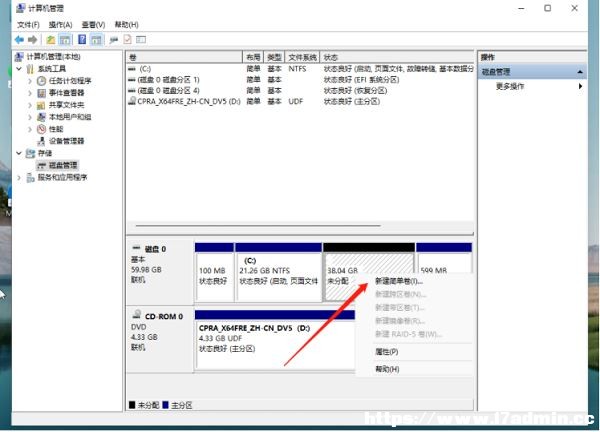Click the toolbar document icon with red checkmark

(127, 39)
